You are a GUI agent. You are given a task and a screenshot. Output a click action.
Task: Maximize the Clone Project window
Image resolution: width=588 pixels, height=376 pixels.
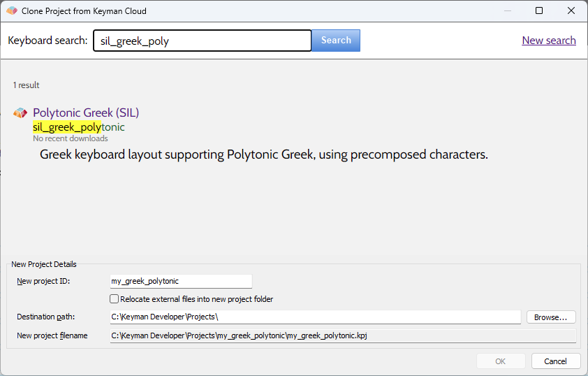coord(539,10)
